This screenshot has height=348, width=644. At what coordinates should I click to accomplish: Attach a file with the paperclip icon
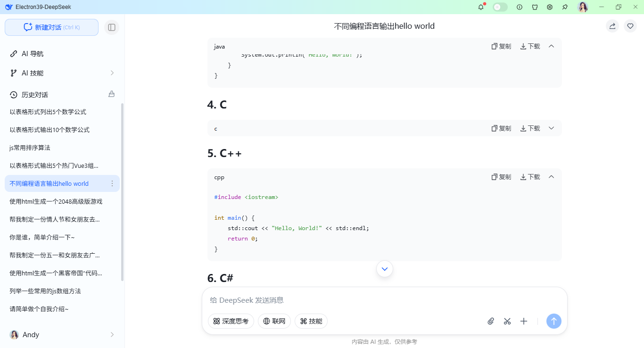(x=490, y=321)
